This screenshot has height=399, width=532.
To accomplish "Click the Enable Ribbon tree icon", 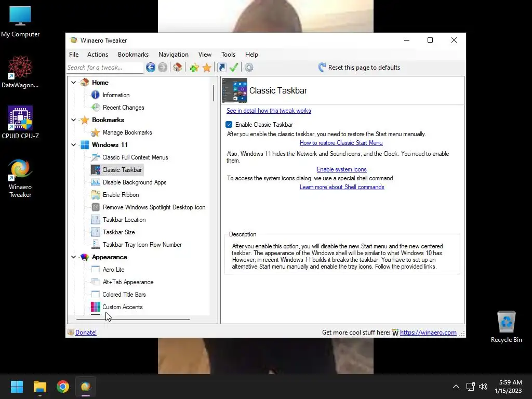I will pos(96,195).
